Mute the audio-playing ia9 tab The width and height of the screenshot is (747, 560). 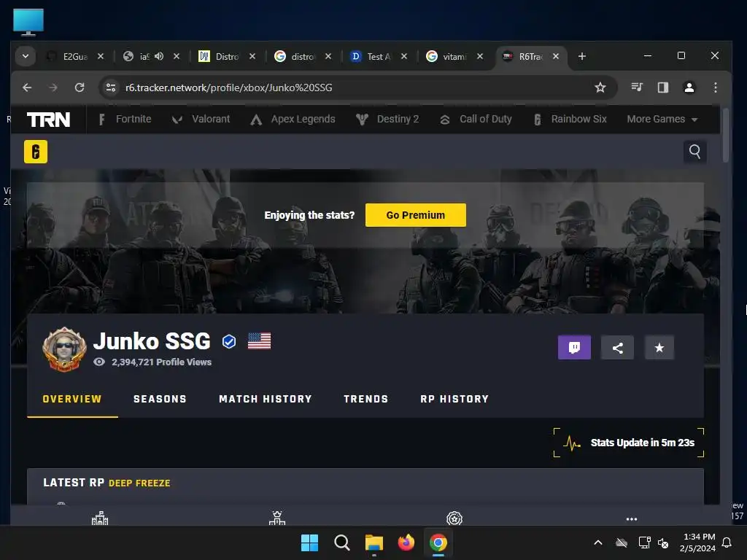(159, 56)
